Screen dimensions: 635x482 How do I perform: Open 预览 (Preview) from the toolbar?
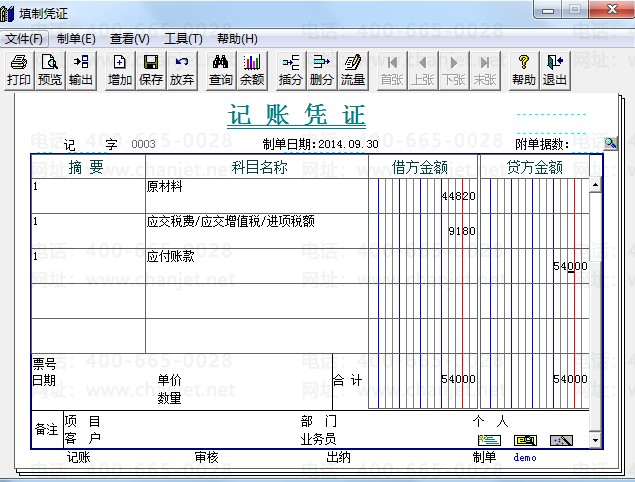coord(49,70)
